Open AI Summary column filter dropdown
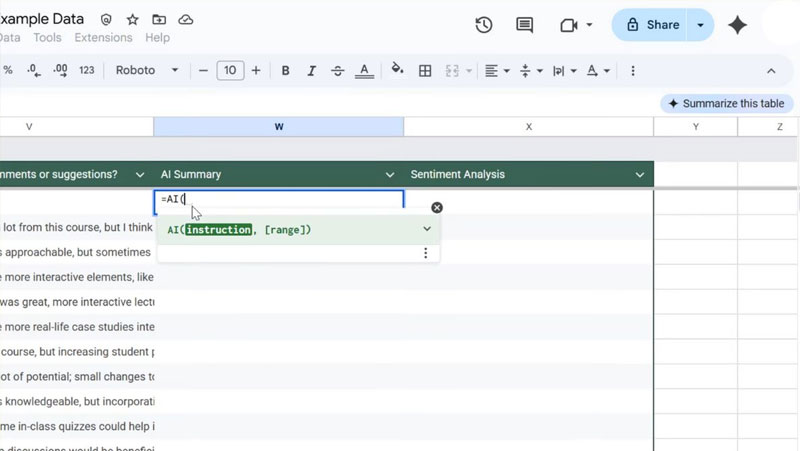 (x=390, y=175)
